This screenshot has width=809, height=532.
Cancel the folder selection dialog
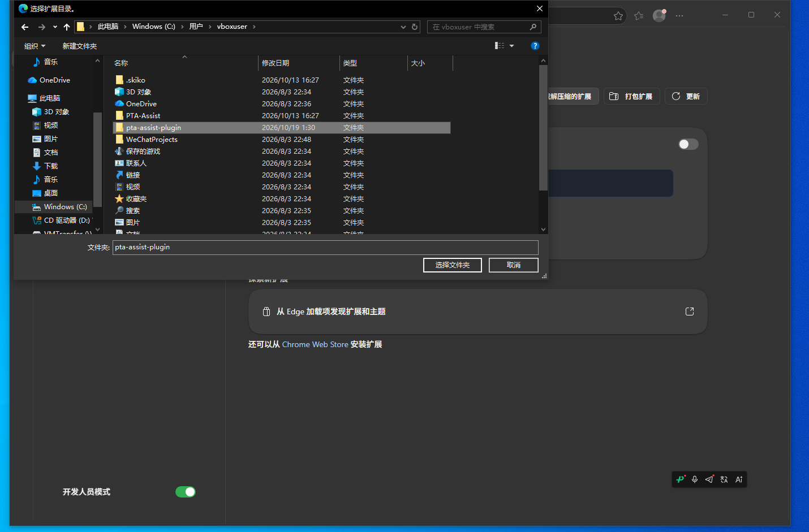point(514,265)
